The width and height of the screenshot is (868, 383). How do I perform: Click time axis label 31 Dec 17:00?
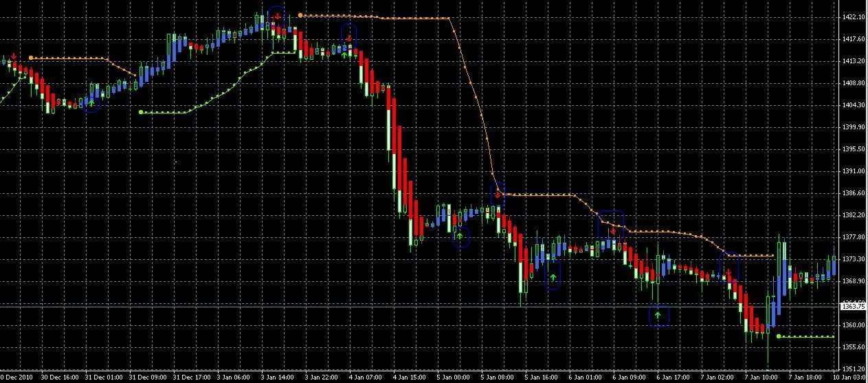point(191,377)
